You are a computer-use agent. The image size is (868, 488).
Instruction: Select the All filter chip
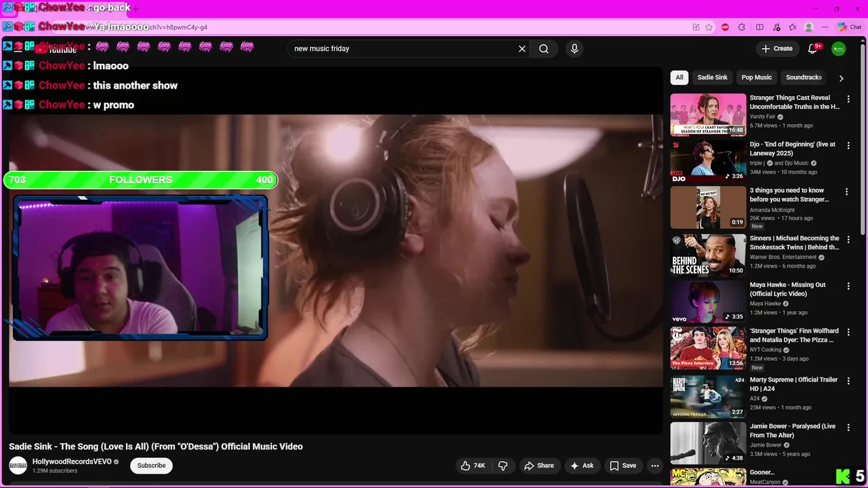[x=679, y=77]
